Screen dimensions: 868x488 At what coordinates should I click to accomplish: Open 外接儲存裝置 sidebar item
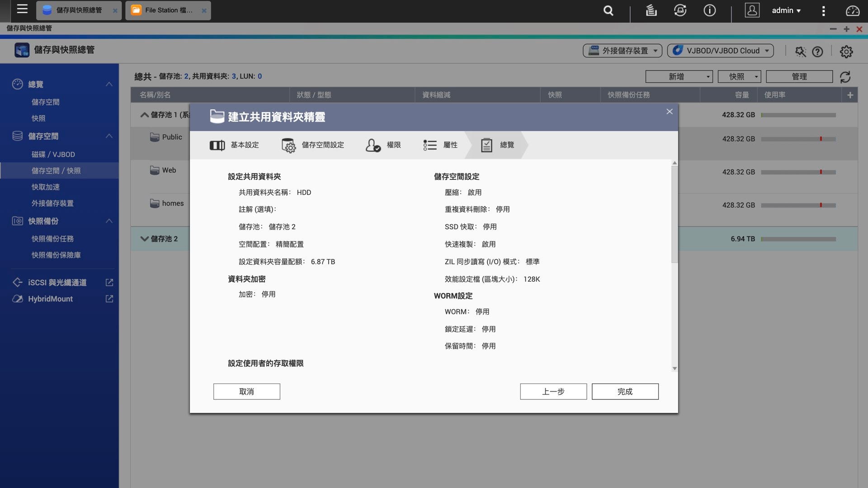pos(52,203)
